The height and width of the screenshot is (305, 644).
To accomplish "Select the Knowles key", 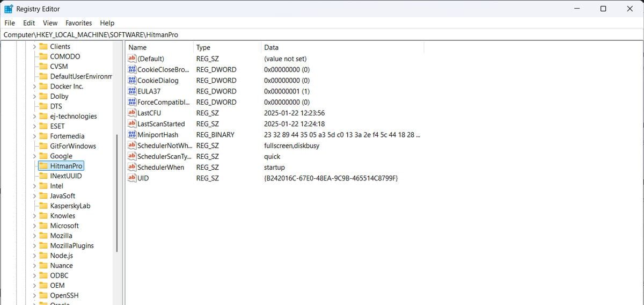I will 63,216.
